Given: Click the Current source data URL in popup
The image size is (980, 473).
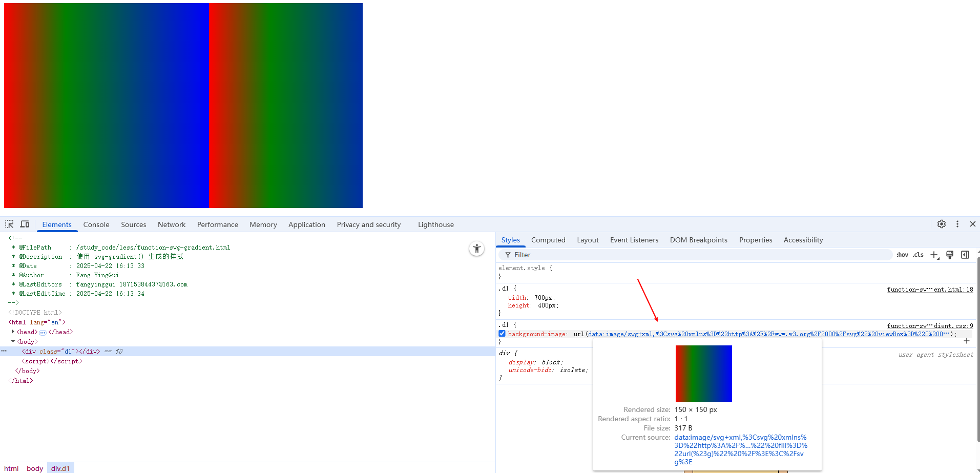Looking at the screenshot, I should click(x=740, y=449).
